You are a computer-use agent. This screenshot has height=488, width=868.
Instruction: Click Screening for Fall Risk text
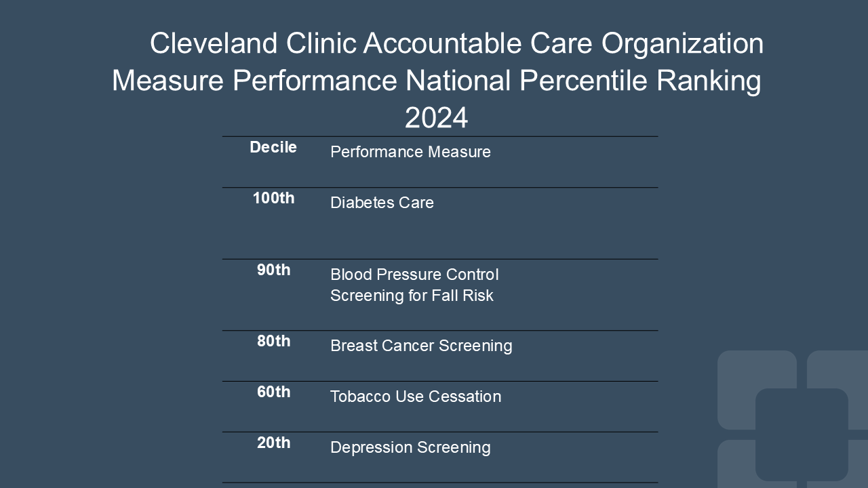coord(412,296)
